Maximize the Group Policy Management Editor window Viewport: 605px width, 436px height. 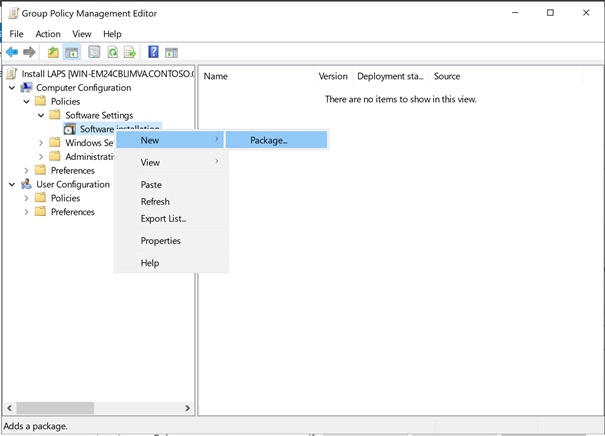pyautogui.click(x=550, y=13)
